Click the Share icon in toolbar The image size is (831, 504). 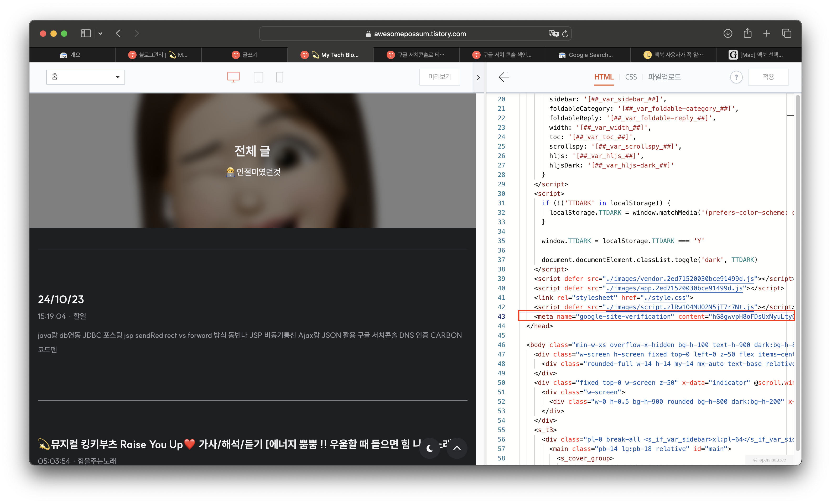tap(748, 33)
